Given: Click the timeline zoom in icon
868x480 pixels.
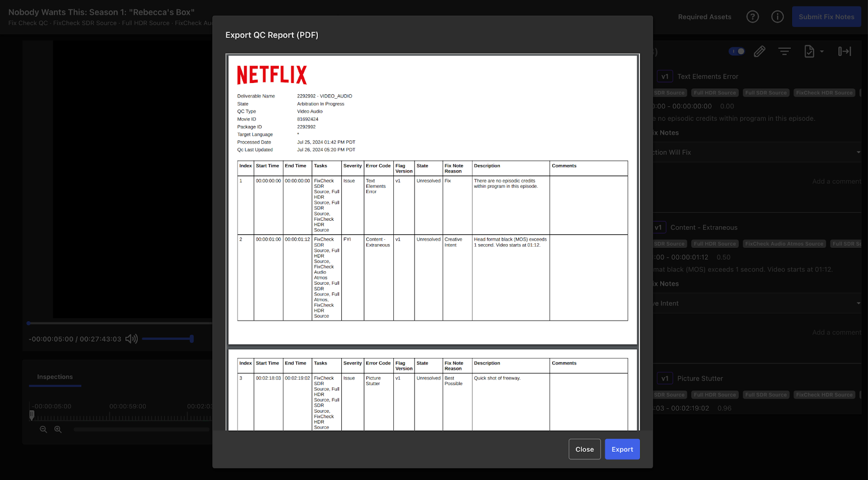Looking at the screenshot, I should click(58, 430).
